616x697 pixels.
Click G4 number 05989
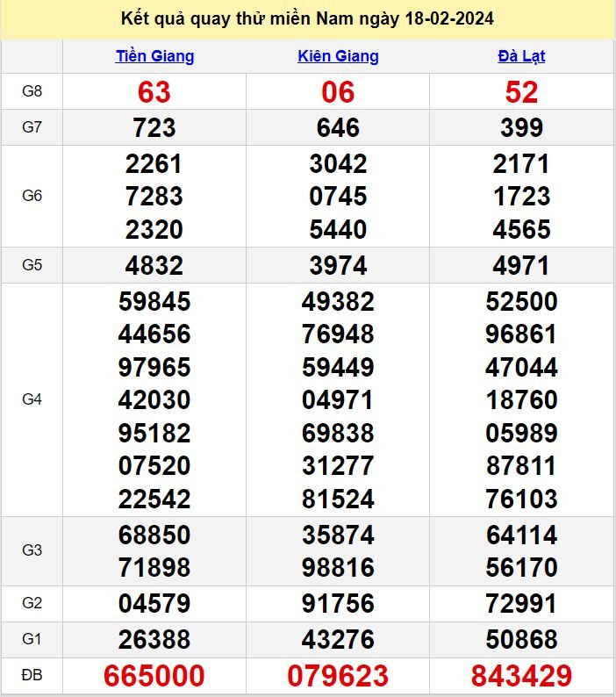[x=521, y=434]
